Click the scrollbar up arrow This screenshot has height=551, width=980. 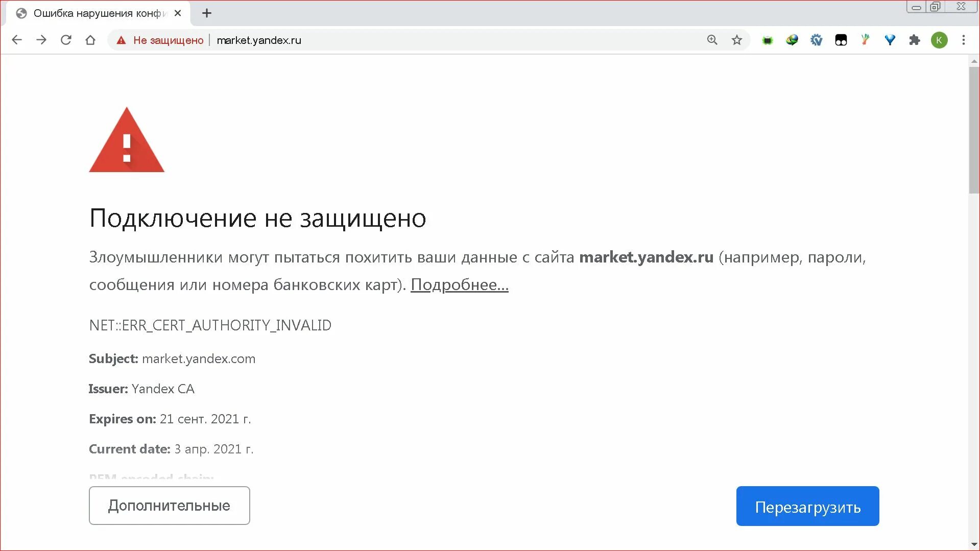[974, 61]
